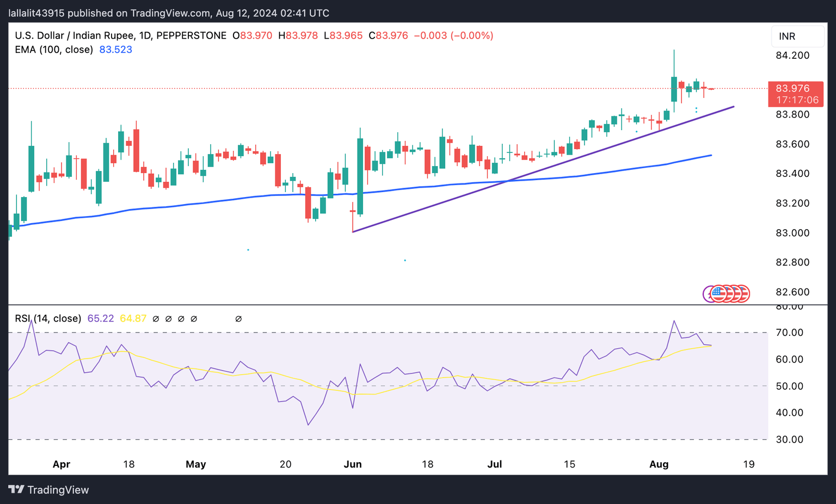The width and height of the screenshot is (836, 504).
Task: Click the yellow RSI average value 64.87
Action: coord(133,318)
